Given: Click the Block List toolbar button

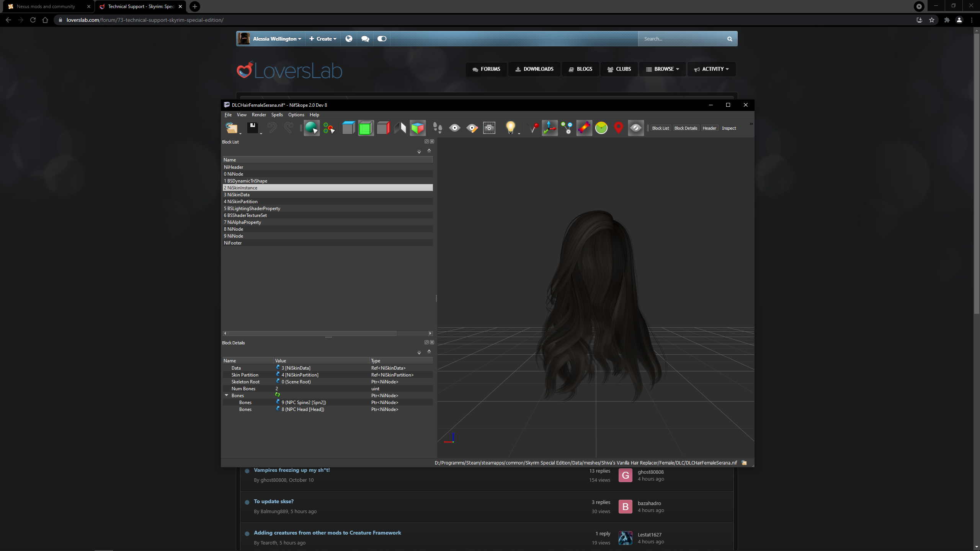Looking at the screenshot, I should (x=661, y=128).
